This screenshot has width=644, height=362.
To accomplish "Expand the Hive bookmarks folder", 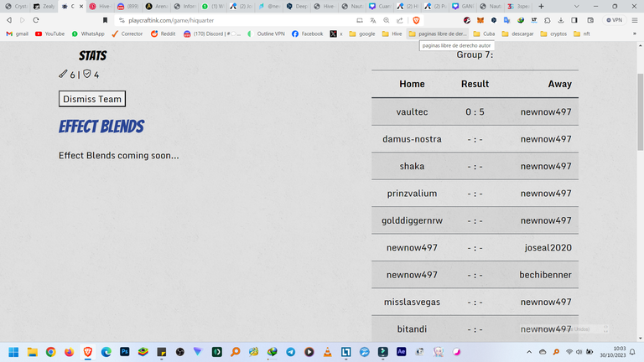I will [392, 34].
